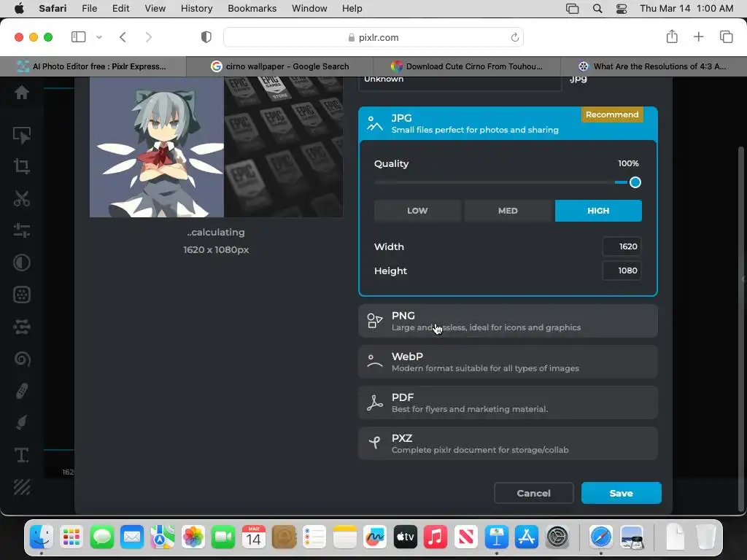
Task: Open the Adjust sliders tool
Action: point(21,230)
